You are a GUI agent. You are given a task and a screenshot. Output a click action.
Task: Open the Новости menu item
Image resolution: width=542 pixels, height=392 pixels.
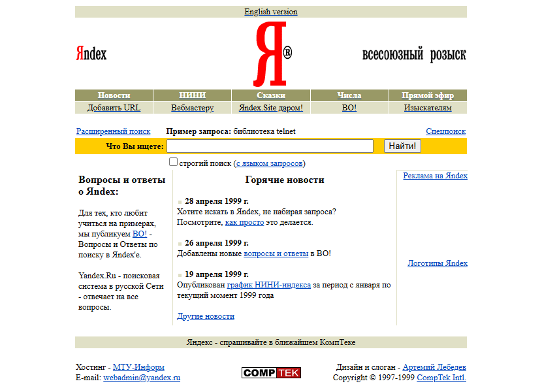coord(114,95)
